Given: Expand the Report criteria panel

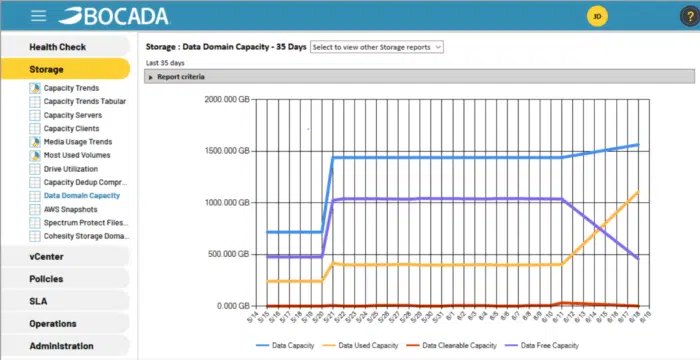Looking at the screenshot, I should [x=419, y=77].
